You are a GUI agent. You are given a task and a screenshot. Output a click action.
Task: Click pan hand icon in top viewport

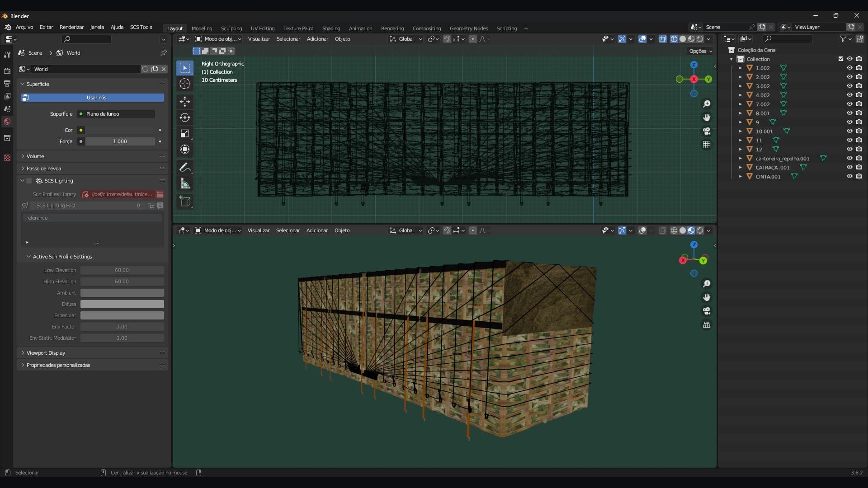(x=707, y=117)
